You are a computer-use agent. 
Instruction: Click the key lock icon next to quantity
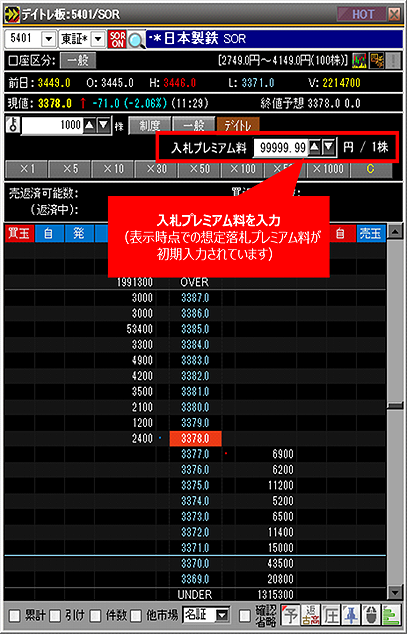[13, 125]
